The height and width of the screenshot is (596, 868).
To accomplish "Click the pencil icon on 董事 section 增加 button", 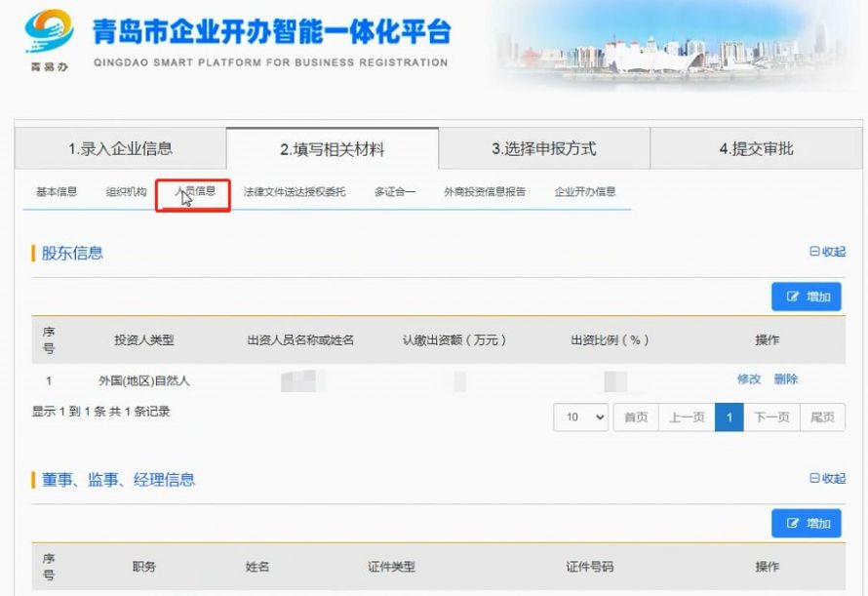I will coord(794,524).
